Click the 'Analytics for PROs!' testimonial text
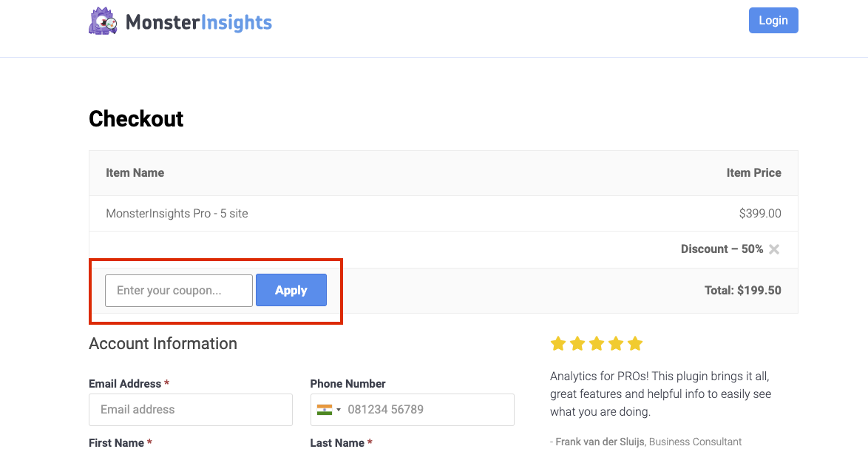 coord(660,394)
